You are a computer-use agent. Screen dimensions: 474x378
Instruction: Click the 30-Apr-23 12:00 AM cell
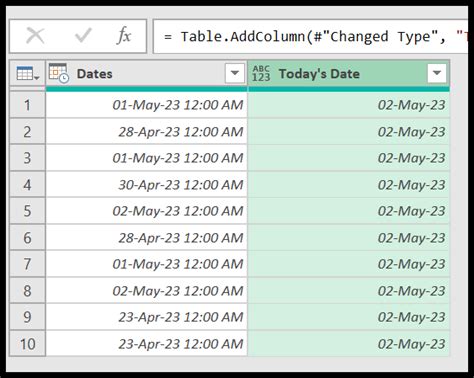[147, 185]
